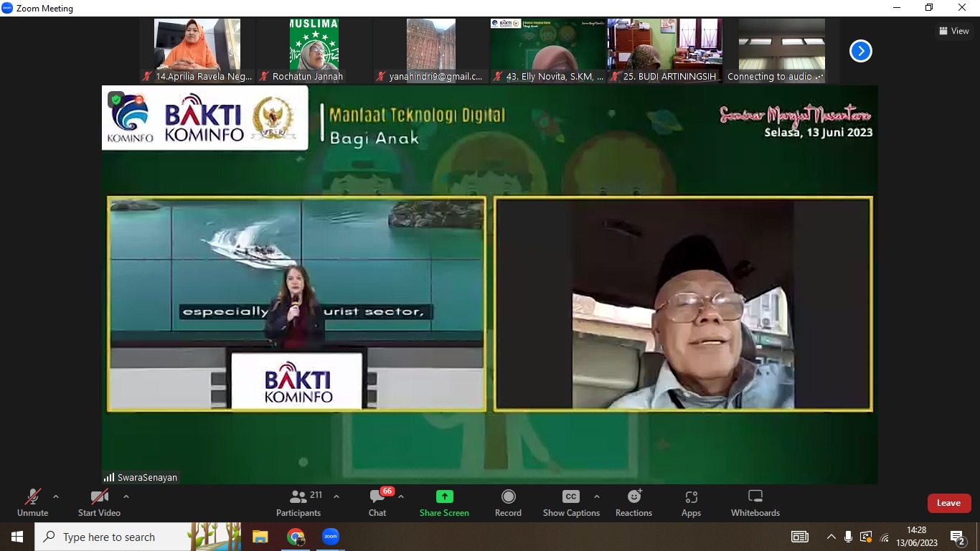This screenshot has width=980, height=551.
Task: Click the taskbar search box
Action: point(138,537)
